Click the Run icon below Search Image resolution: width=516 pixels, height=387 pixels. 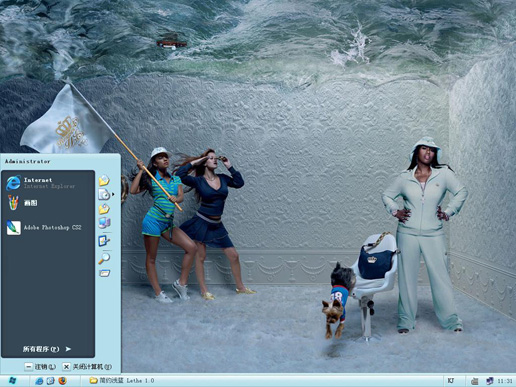(104, 273)
